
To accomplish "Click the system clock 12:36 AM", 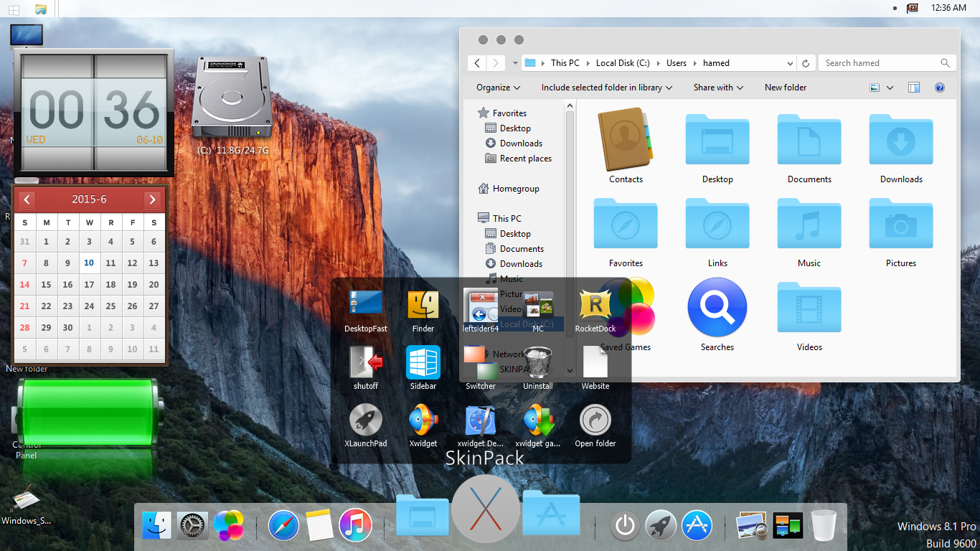I will [948, 8].
